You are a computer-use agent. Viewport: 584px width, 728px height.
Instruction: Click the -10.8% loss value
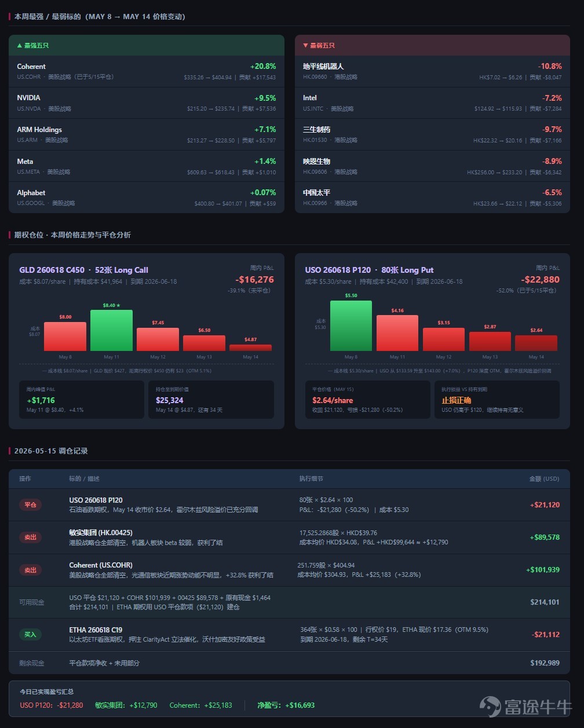pyautogui.click(x=550, y=66)
